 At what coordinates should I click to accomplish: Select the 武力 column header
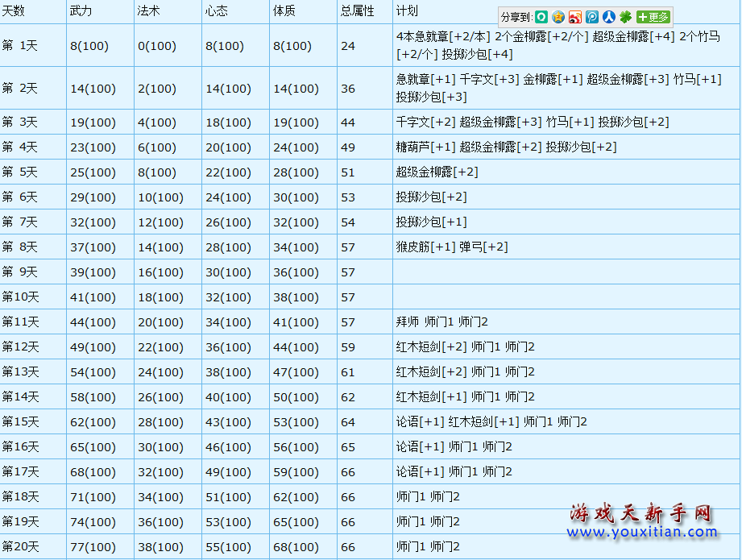tap(81, 11)
